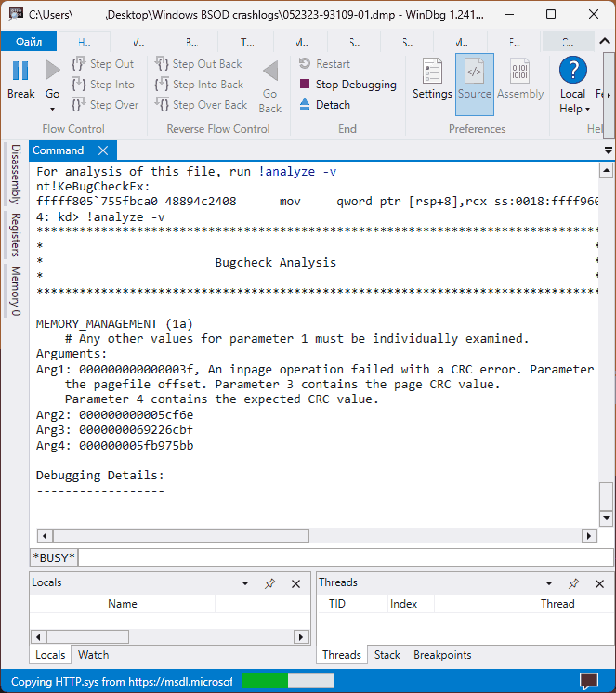This screenshot has width=616, height=693.
Task: Click command horizontal scroll left arrow
Action: click(x=45, y=536)
